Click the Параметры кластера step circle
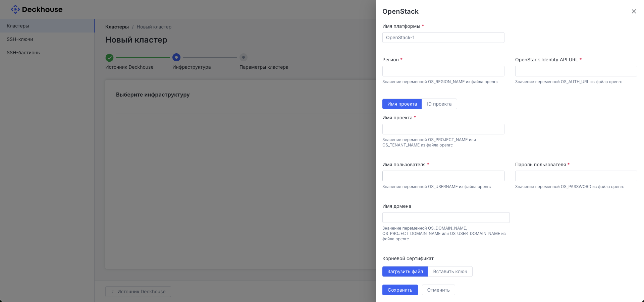Screen dimensions: 644x302 (x=244, y=57)
